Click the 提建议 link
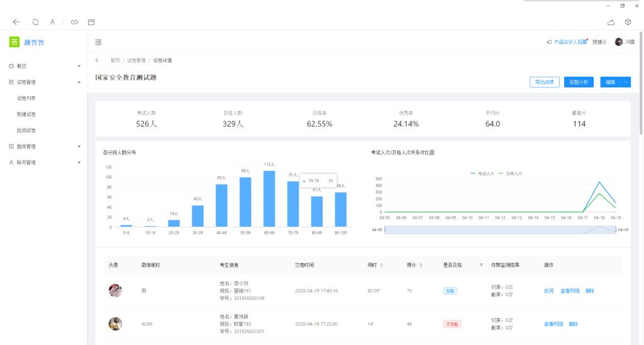 pyautogui.click(x=599, y=42)
